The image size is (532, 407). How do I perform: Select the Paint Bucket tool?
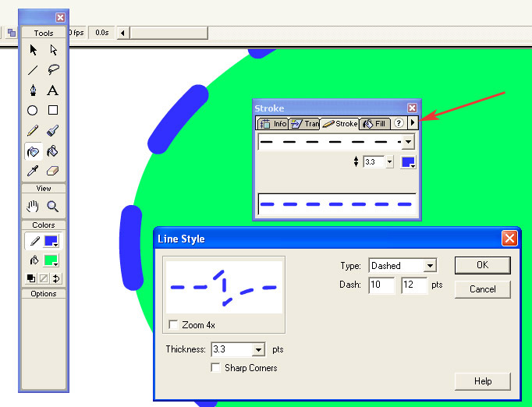tap(52, 151)
